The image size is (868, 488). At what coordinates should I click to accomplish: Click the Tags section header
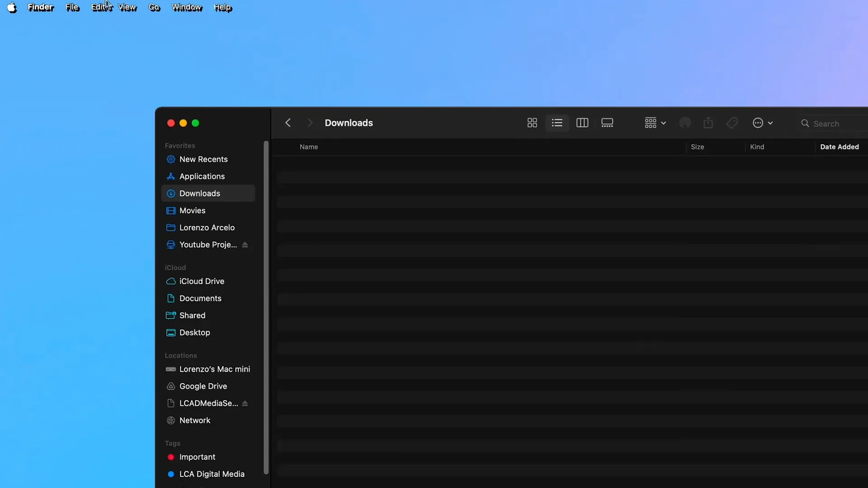pyautogui.click(x=173, y=443)
